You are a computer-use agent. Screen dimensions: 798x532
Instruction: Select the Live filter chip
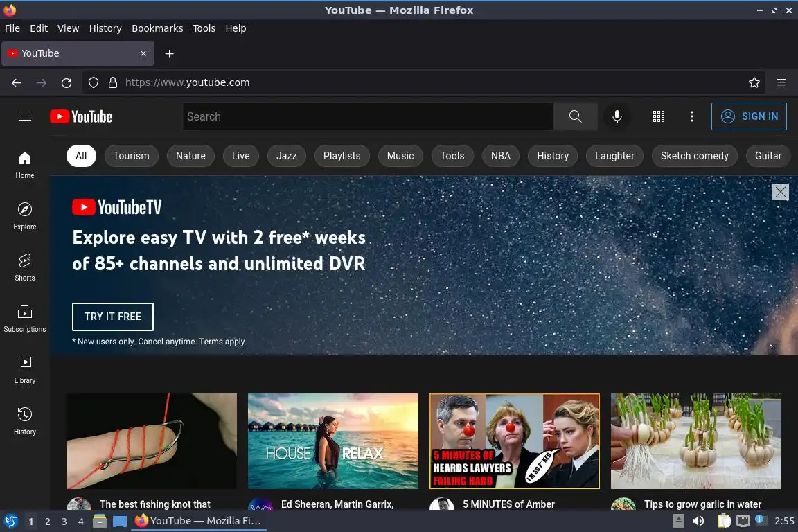click(x=241, y=156)
